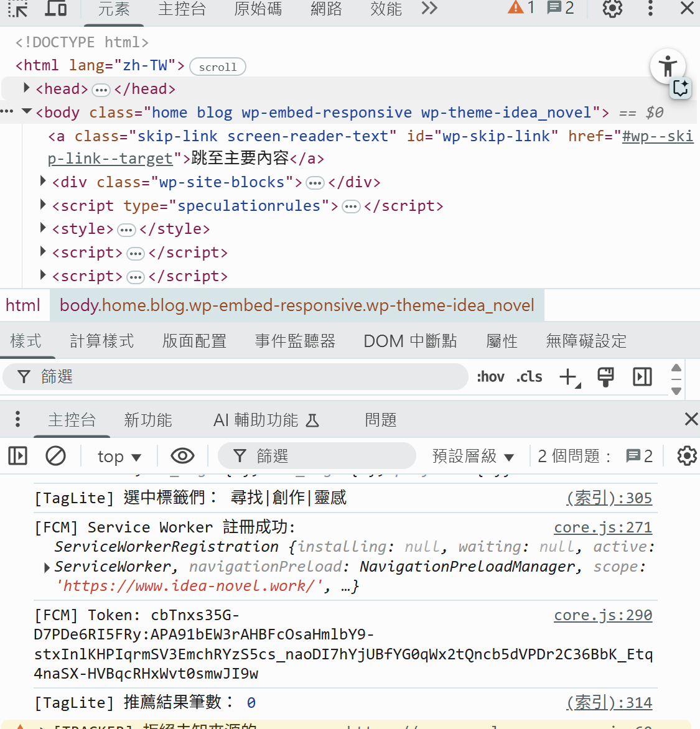Open core.js:271 source link
700x729 pixels.
[602, 527]
